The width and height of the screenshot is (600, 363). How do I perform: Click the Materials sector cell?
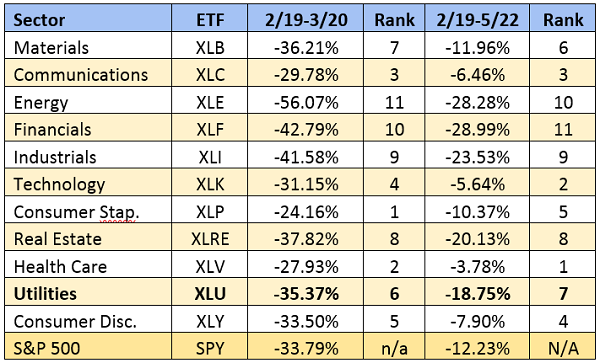(88, 46)
